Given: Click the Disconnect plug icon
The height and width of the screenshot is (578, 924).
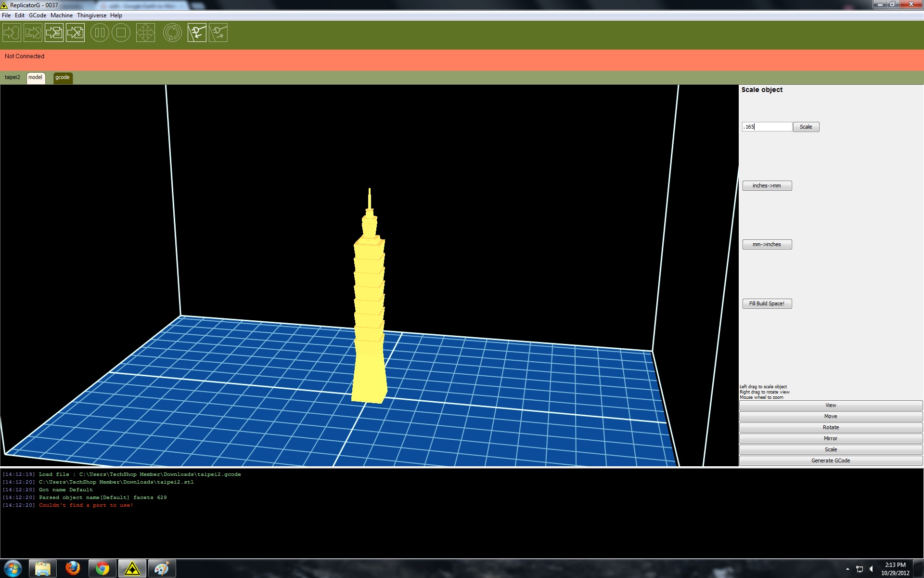Looking at the screenshot, I should coord(218,33).
